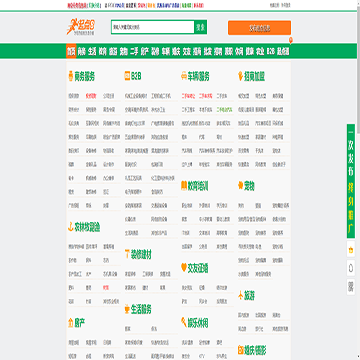Open the 房产 house category icon

[70, 322]
